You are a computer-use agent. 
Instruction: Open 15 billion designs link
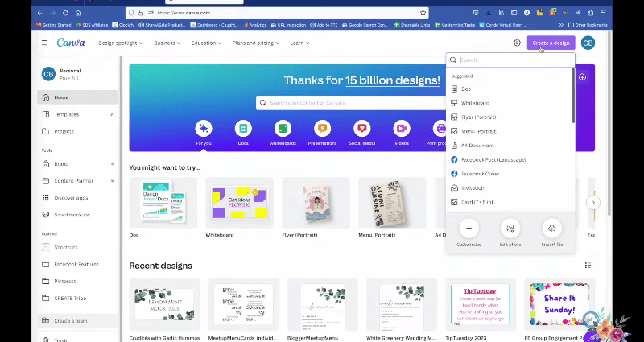(393, 80)
